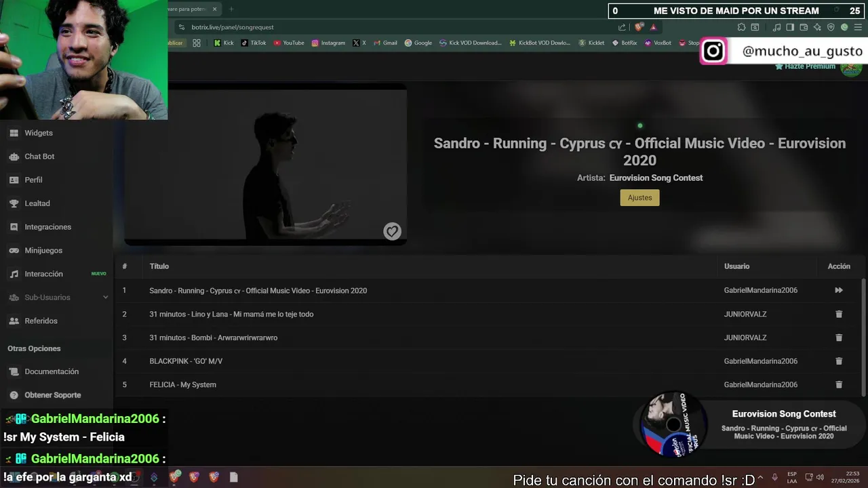The width and height of the screenshot is (868, 488).
Task: Open the browser hamburger menu
Action: [x=858, y=27]
